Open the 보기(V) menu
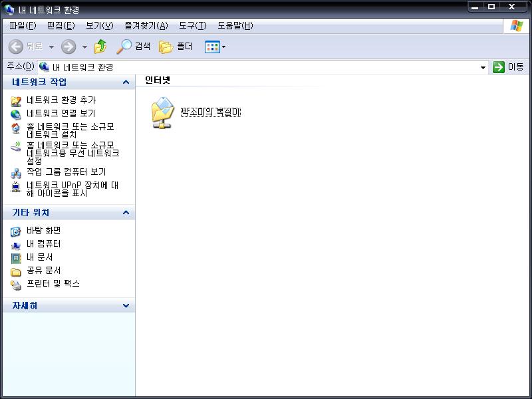Screen dimensions: 532x399 [x=99, y=25]
